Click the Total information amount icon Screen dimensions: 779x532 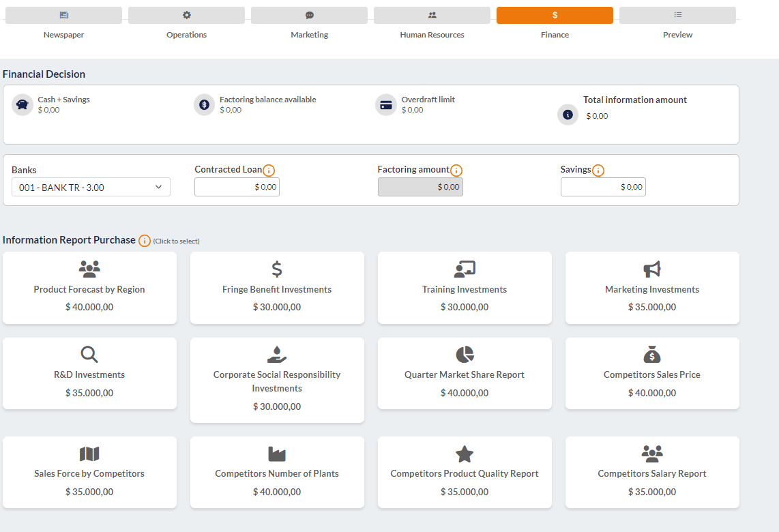click(568, 115)
